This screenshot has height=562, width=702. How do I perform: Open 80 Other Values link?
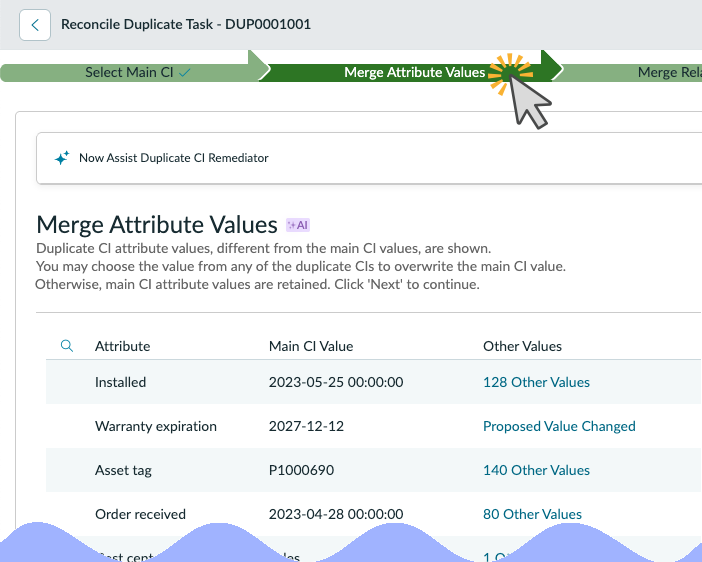coord(532,514)
